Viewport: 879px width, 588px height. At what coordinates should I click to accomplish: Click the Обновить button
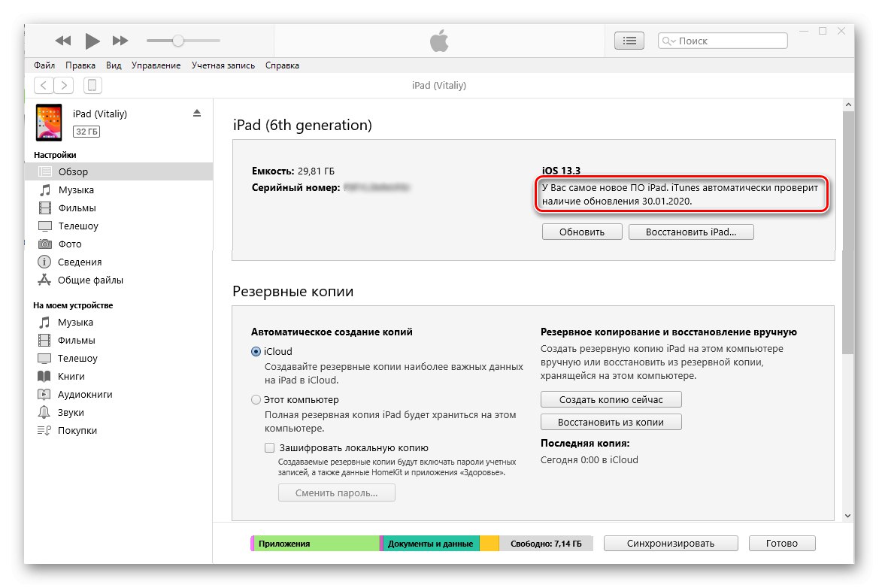point(581,232)
